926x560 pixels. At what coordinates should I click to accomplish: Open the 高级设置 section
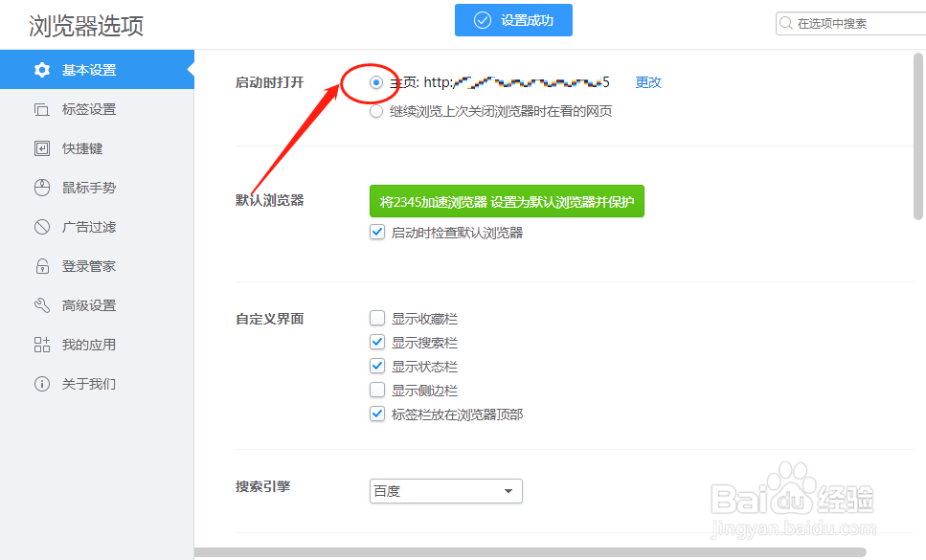97,305
